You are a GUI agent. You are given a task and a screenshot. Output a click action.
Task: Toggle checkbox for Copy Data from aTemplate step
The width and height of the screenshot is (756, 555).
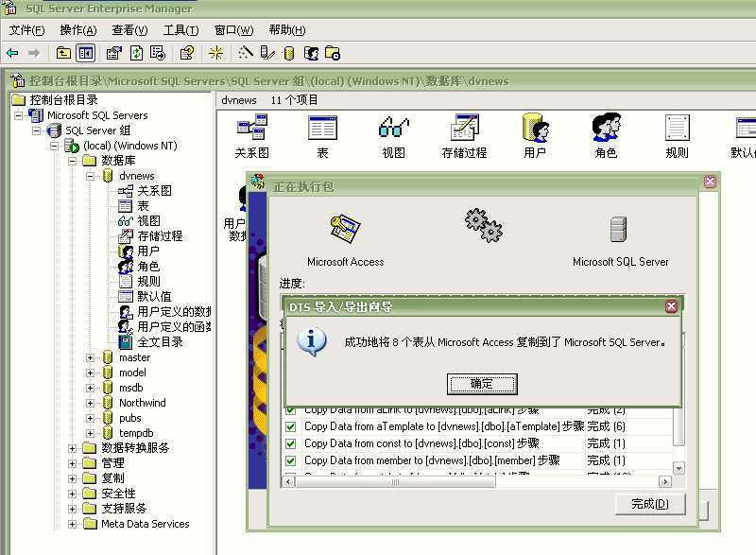pos(290,426)
